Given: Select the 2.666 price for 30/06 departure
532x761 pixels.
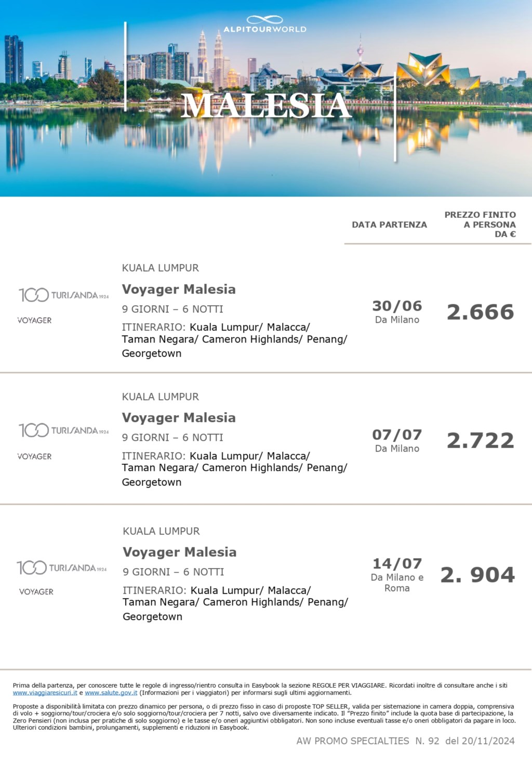Looking at the screenshot, I should point(481,312).
